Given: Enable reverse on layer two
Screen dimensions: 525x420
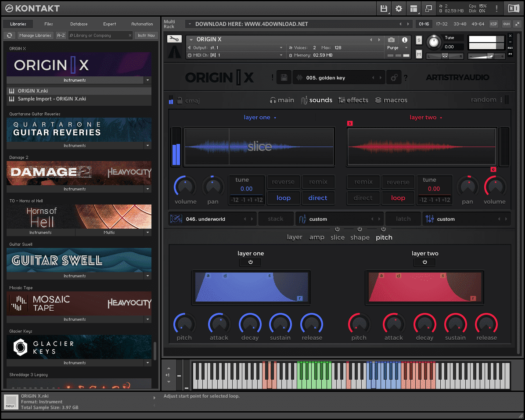Looking at the screenshot, I should click(398, 182).
